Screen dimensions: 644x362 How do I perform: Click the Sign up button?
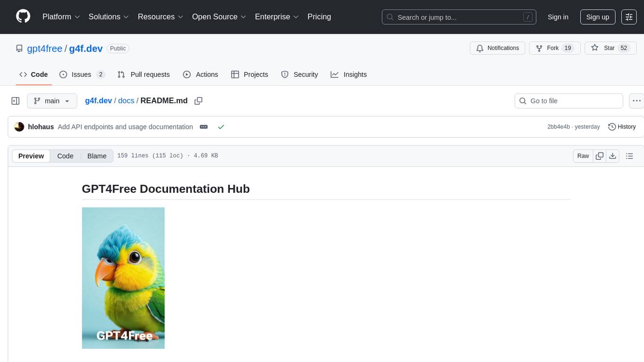[598, 17]
